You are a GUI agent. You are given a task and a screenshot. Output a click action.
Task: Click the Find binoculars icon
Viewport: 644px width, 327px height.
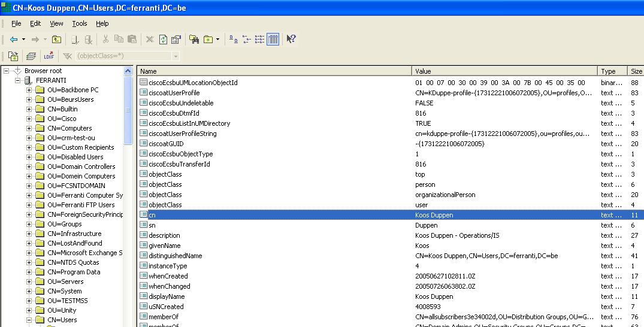[x=194, y=40]
